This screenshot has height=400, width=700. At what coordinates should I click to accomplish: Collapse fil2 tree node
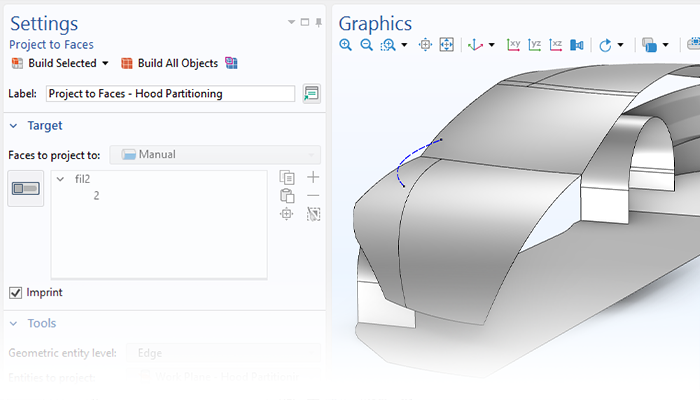(x=60, y=179)
